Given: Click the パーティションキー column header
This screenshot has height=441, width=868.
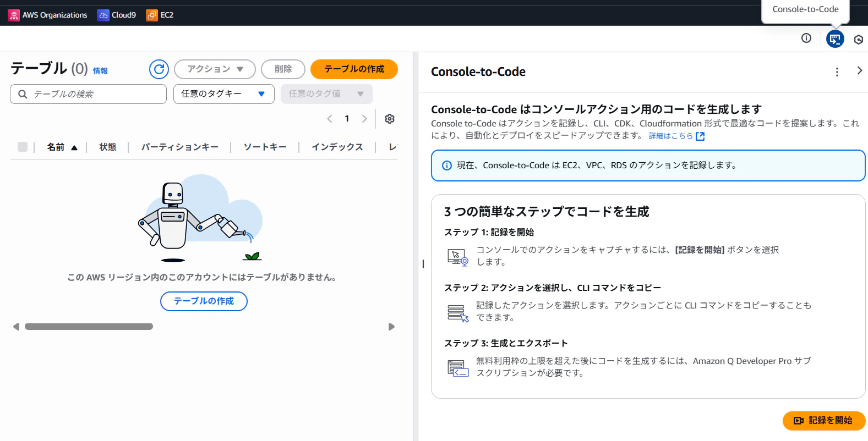Looking at the screenshot, I should [179, 147].
